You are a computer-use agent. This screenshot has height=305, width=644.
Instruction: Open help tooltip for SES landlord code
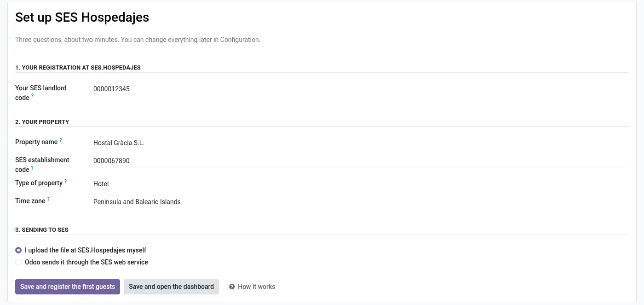click(32, 96)
